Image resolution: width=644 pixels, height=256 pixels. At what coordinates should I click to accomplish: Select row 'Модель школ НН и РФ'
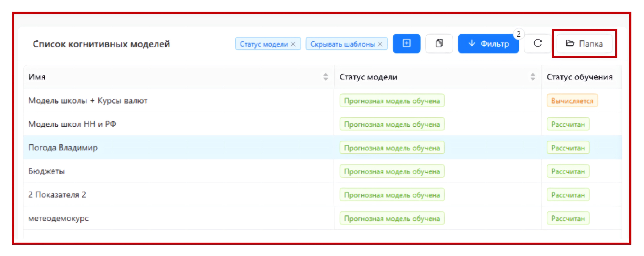[72, 124]
